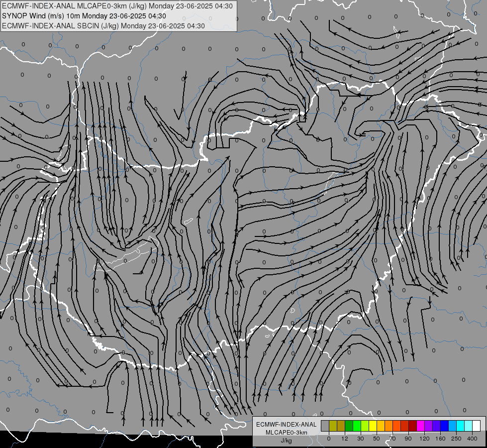The image size is (487, 448).
Task: Click the legend label 'MLCAPE0-3km'
Action: [x=287, y=433]
